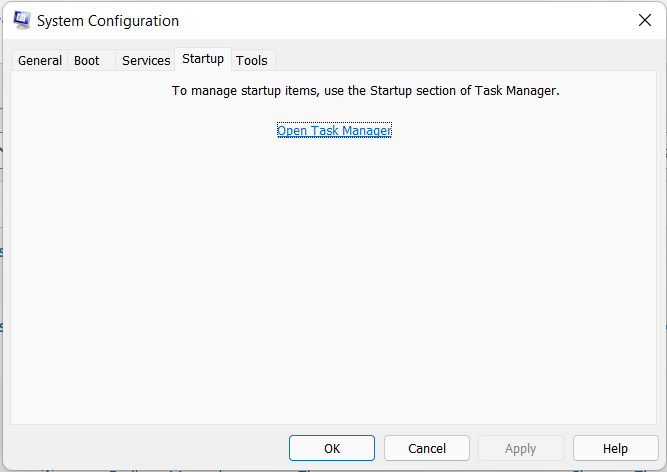This screenshot has width=667, height=472.
Task: Click the words "Task Manager." ending the instruction text
Action: (517, 91)
